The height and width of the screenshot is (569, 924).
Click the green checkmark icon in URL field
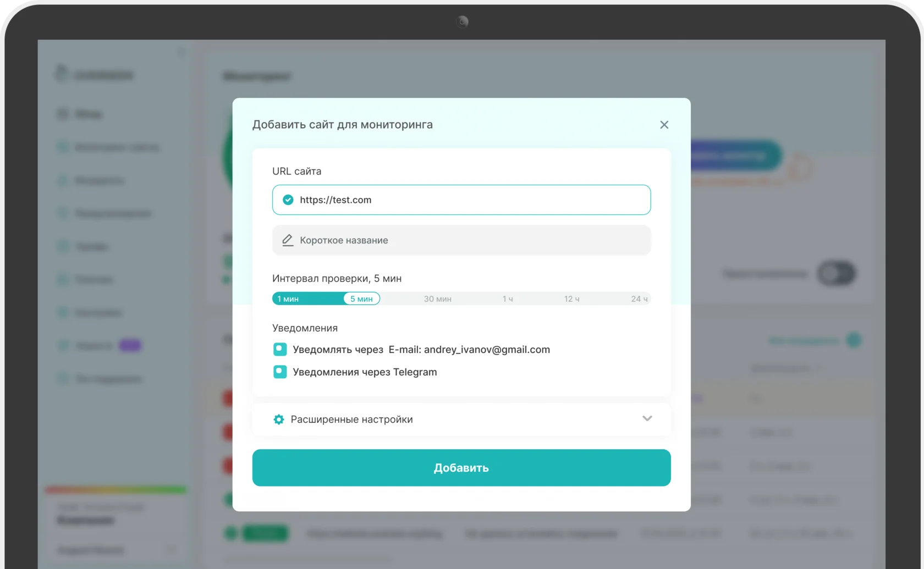pyautogui.click(x=288, y=200)
